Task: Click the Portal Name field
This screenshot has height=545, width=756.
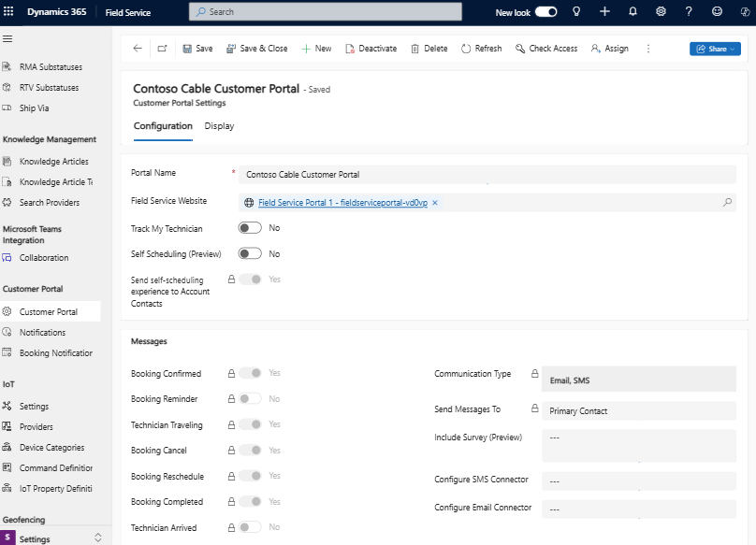Action: pos(487,175)
